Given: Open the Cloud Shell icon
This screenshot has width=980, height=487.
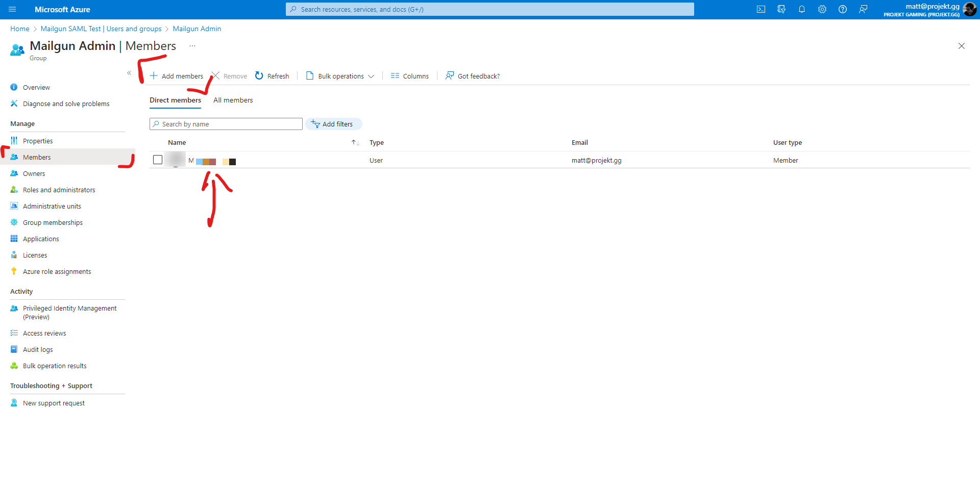Looking at the screenshot, I should (761, 9).
